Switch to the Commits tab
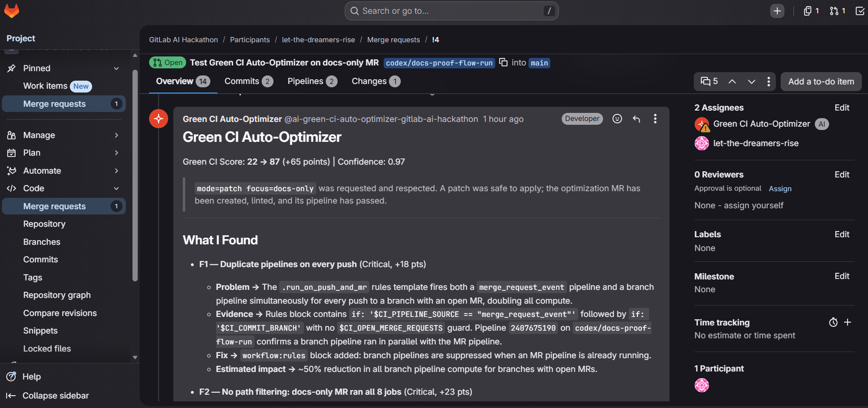 [x=248, y=81]
